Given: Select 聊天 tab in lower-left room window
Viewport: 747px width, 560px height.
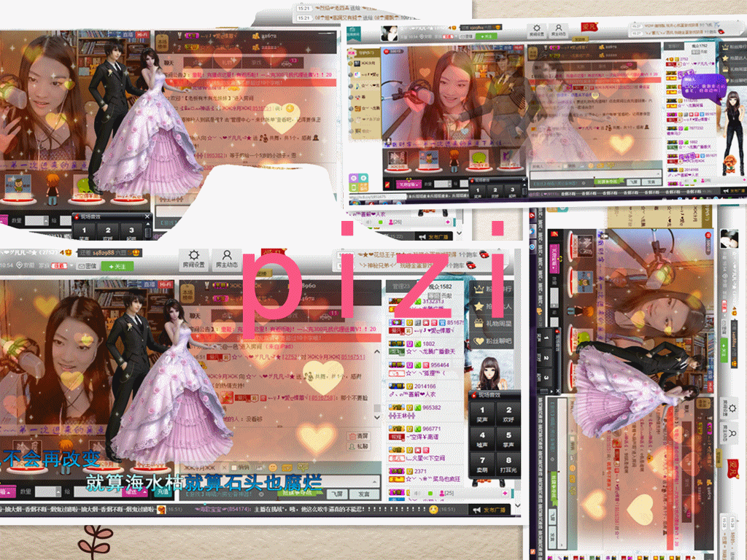Looking at the screenshot, I should pyautogui.click(x=195, y=316).
